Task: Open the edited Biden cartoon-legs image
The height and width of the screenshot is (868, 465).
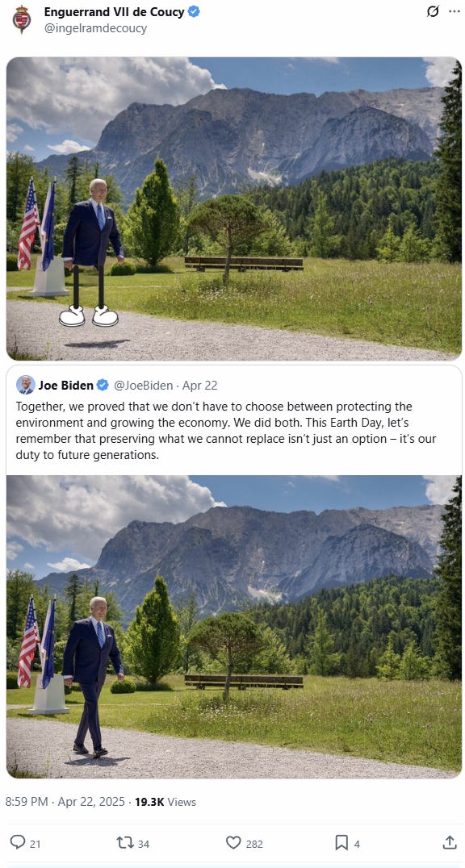Action: coord(233,209)
